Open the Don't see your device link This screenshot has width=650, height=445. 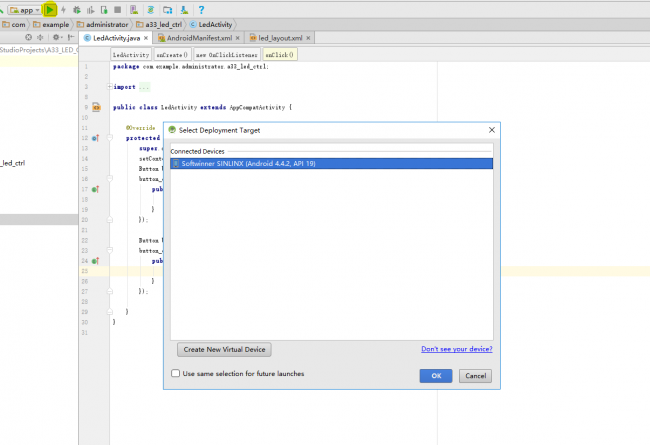click(457, 349)
